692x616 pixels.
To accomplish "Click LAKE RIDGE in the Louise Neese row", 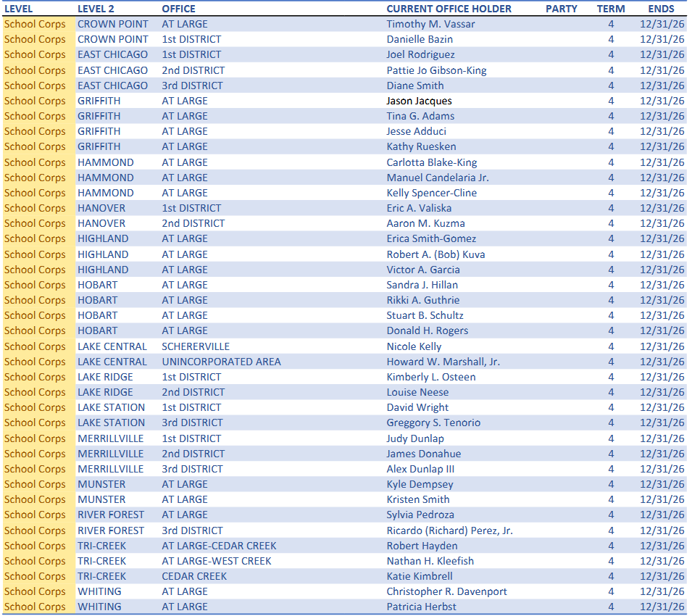I will pyautogui.click(x=105, y=392).
